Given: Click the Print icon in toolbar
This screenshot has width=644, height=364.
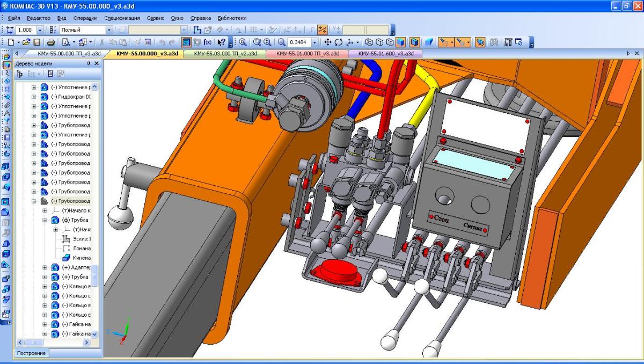Looking at the screenshot, I should 51,42.
